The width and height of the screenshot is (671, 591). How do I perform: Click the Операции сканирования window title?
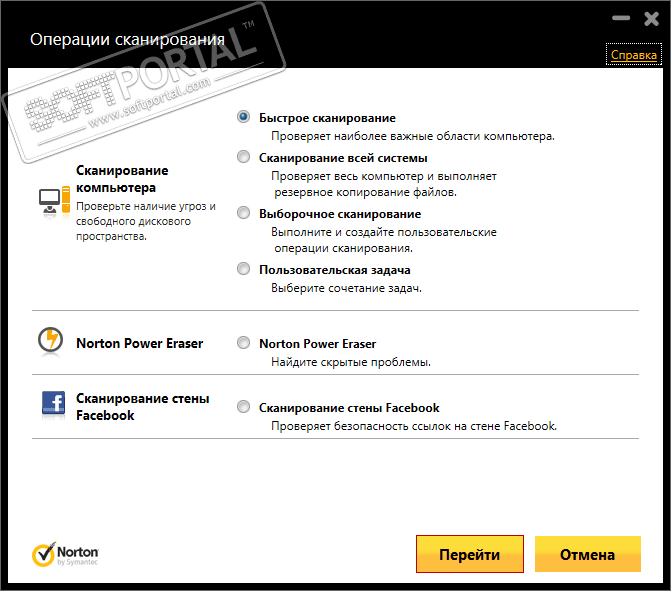[127, 39]
